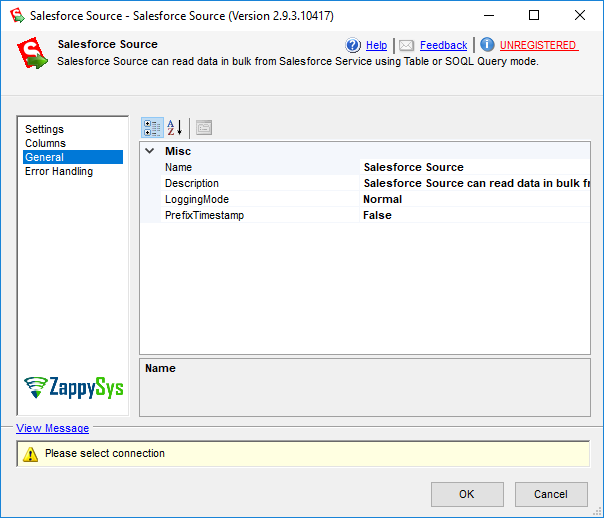Viewport: 604px width, 518px height.
Task: Click the yellow warning triangle icon
Action: pos(30,454)
